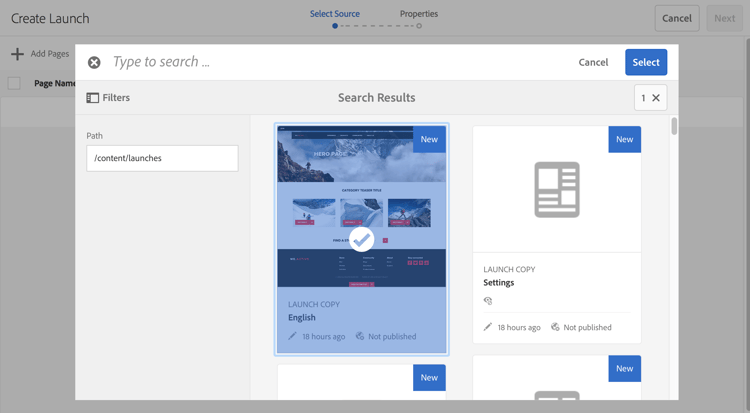Click the Filters label
This screenshot has height=413, width=750.
116,98
